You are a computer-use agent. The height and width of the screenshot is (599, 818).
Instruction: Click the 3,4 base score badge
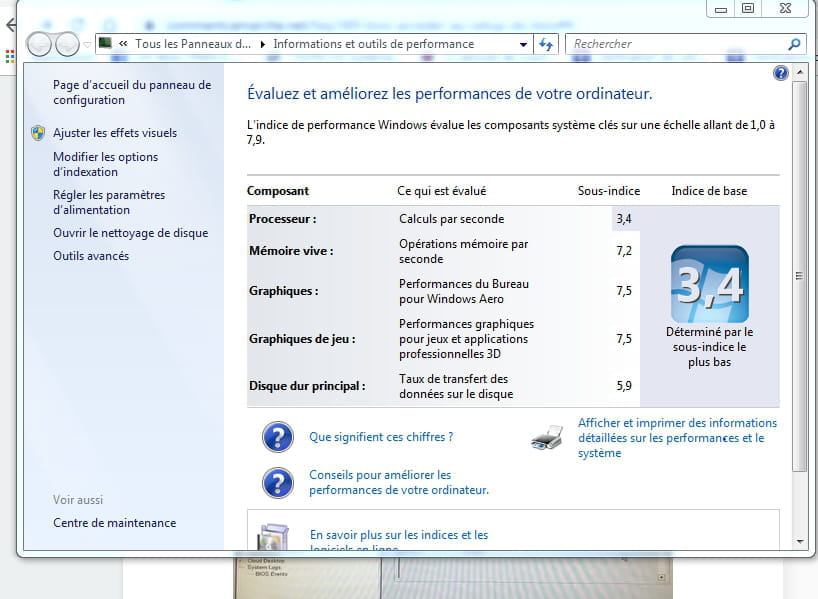[709, 284]
